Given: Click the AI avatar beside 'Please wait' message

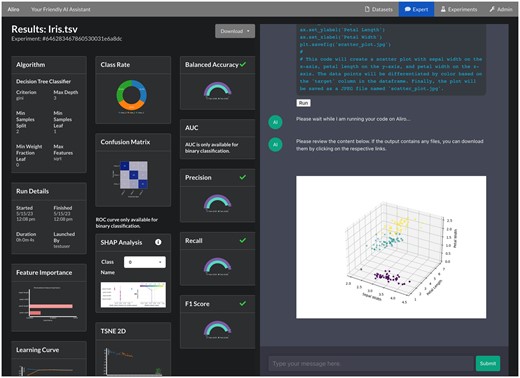Looking at the screenshot, I should tap(275, 122).
